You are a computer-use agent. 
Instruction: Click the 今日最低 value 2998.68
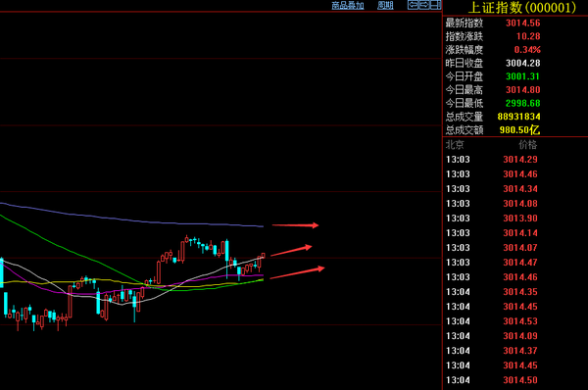pyautogui.click(x=522, y=103)
